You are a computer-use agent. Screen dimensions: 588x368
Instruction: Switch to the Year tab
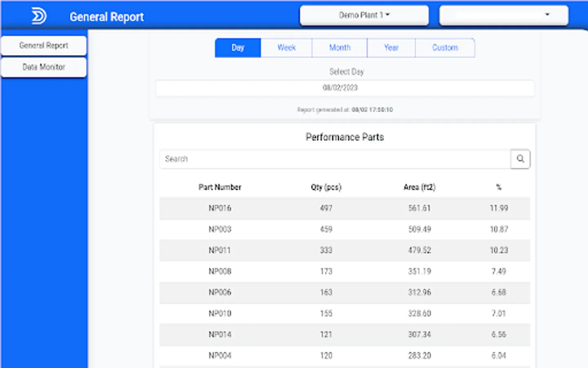coord(391,48)
